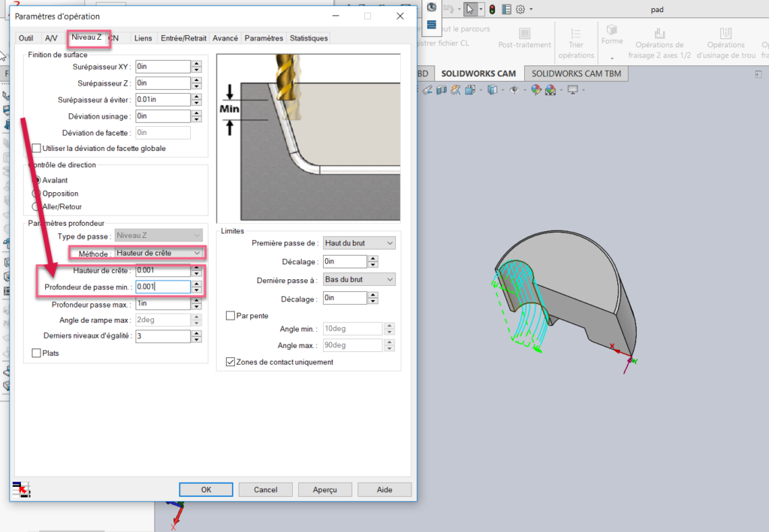769x532 pixels.
Task: Click the Opérations d'usinage de trou icon
Action: pos(726,34)
